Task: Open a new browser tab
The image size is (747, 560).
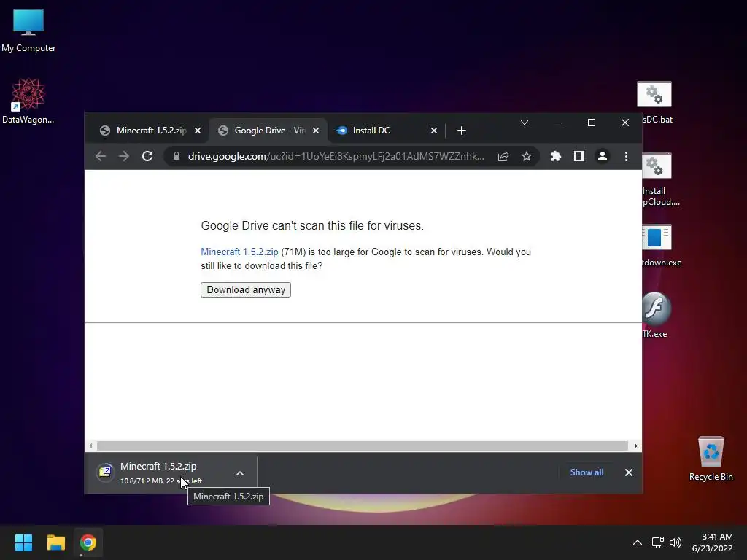Action: [462, 131]
